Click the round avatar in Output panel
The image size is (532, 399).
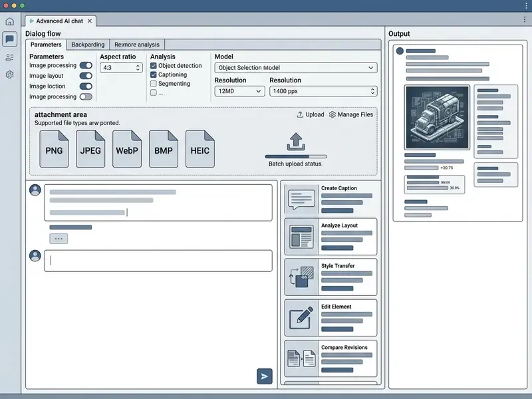pyautogui.click(x=400, y=51)
